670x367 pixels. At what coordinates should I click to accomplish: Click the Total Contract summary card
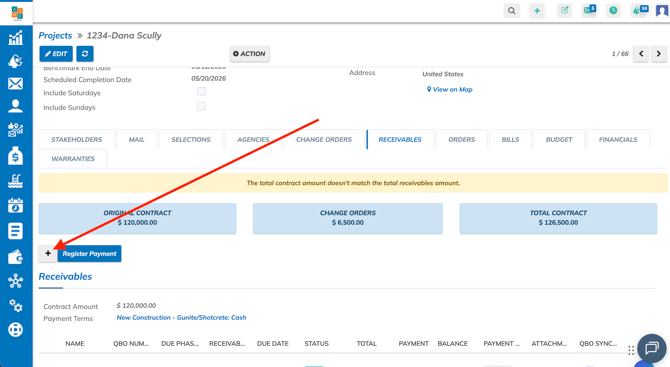[558, 218]
